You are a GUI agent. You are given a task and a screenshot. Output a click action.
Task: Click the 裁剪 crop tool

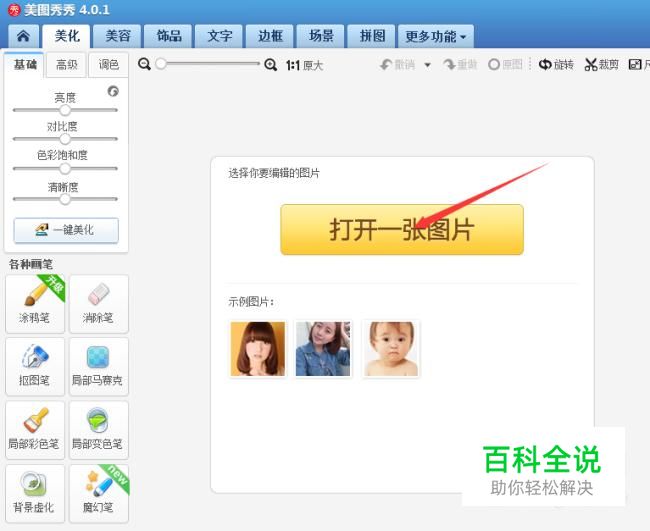tap(601, 65)
